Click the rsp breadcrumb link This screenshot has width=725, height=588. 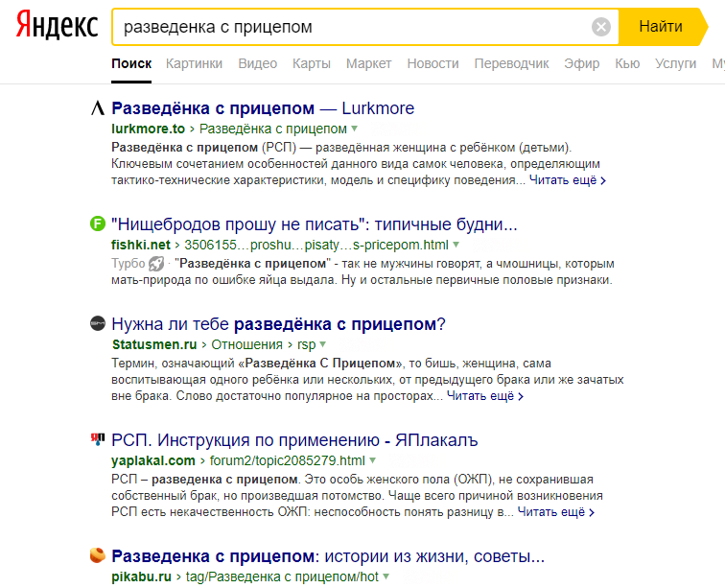(x=307, y=344)
